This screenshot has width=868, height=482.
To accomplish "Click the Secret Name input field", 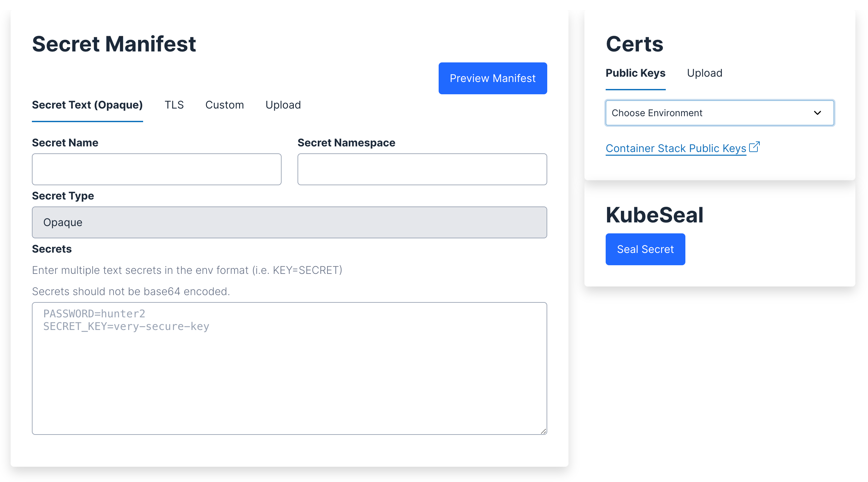I will pos(156,169).
